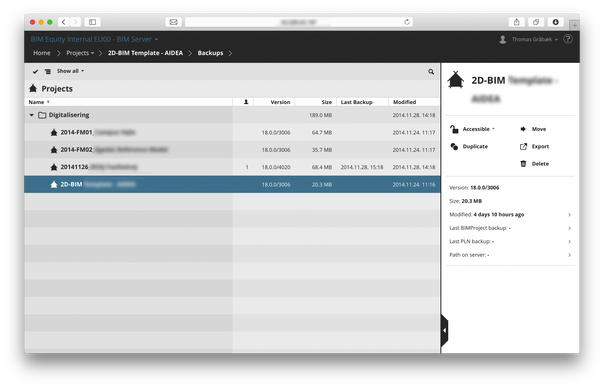604x388 pixels.
Task: Select the Digitalisering folder row
Action: [x=232, y=115]
